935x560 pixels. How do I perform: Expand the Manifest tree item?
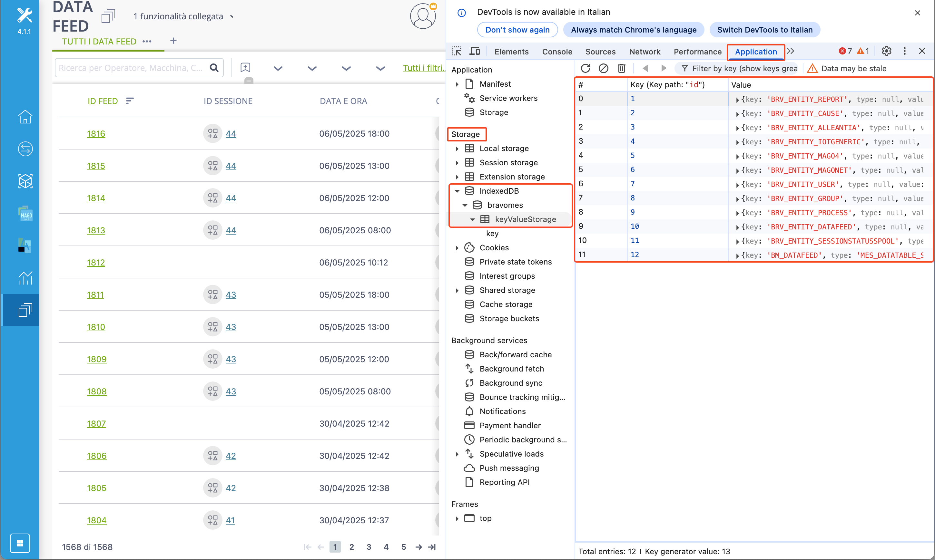coord(457,84)
